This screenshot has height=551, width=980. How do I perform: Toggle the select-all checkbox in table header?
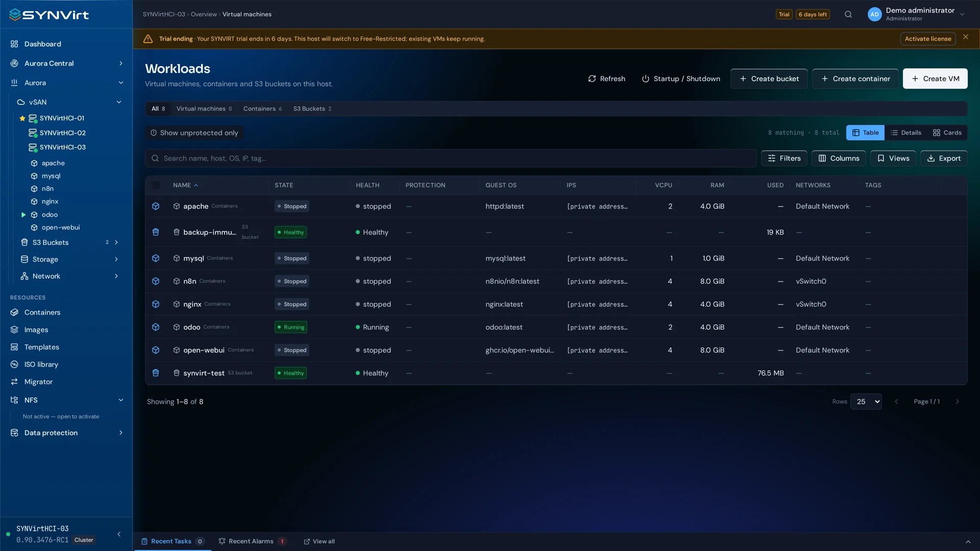click(156, 185)
